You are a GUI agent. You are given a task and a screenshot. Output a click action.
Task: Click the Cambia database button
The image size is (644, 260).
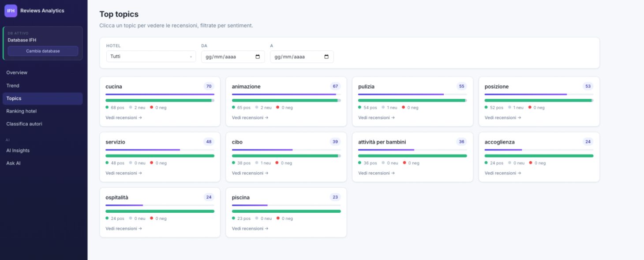click(x=43, y=51)
